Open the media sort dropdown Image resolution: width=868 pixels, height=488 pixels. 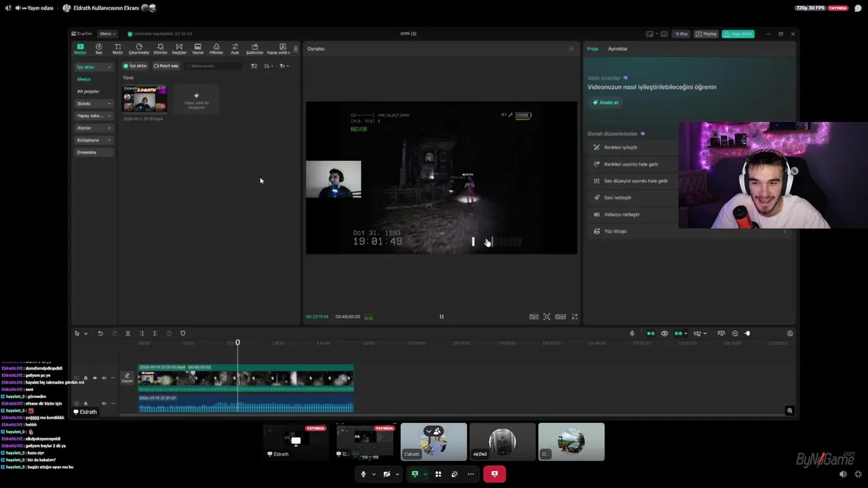269,66
